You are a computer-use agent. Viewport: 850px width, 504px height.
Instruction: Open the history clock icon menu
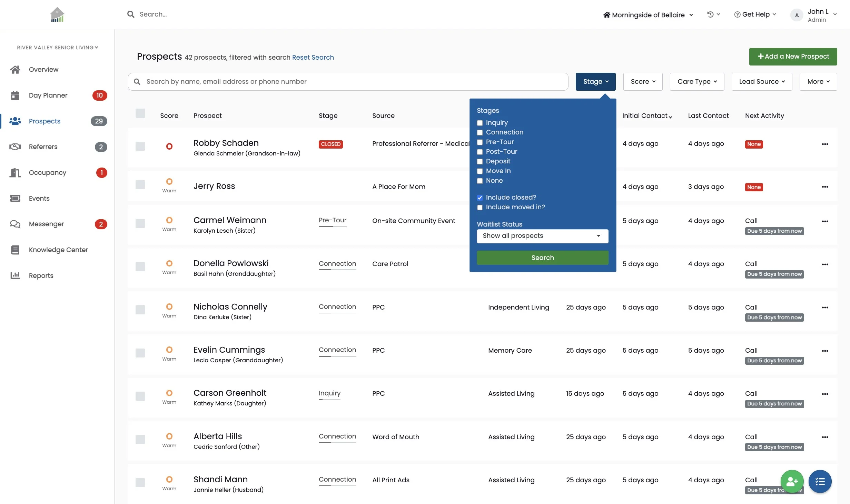(x=713, y=14)
